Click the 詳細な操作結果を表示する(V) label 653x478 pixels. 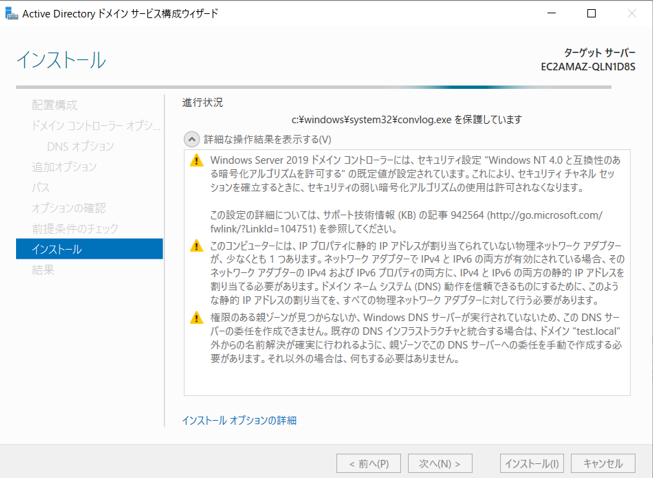267,139
